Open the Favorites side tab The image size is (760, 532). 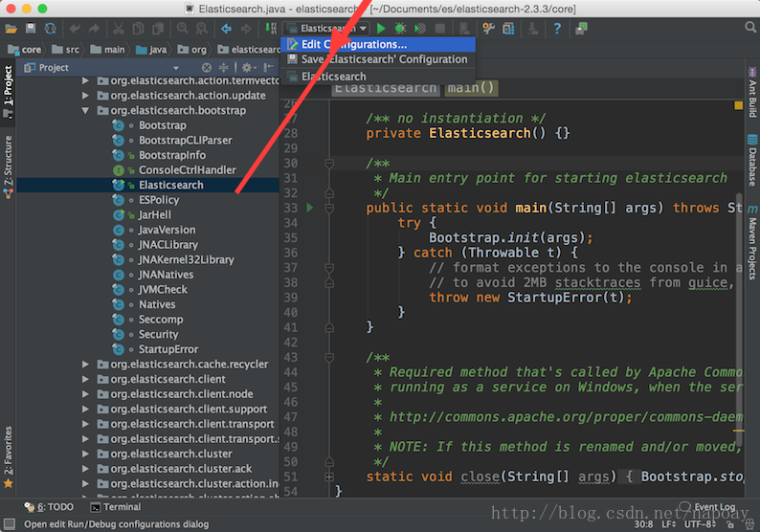pos(9,457)
